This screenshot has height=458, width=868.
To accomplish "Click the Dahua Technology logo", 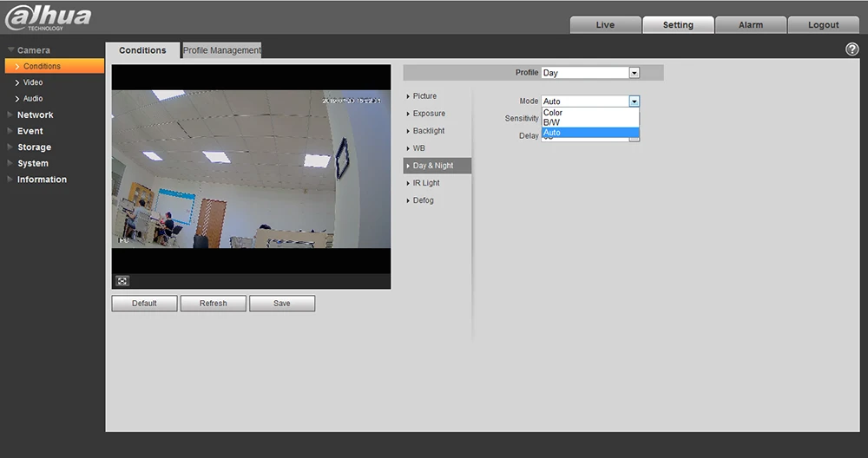I will (48, 17).
